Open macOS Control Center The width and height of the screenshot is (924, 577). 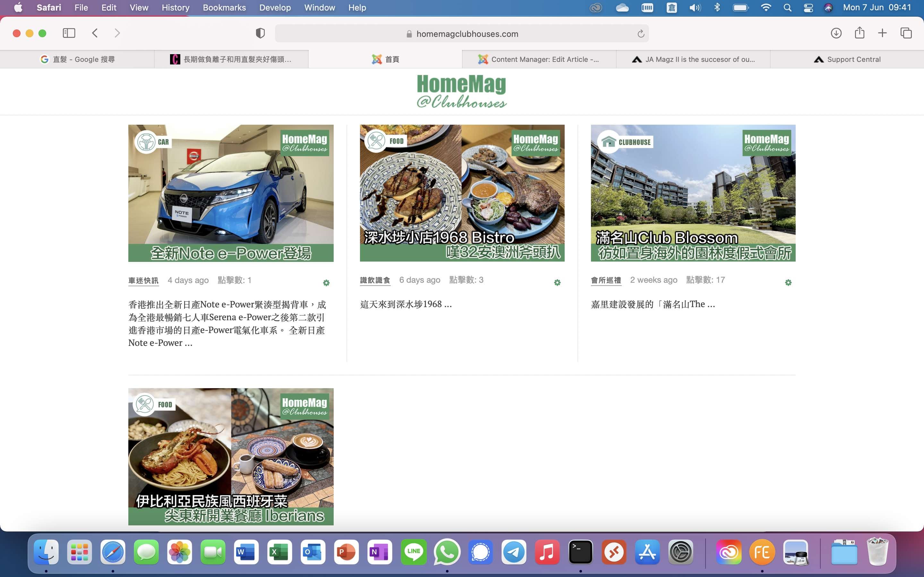[808, 8]
